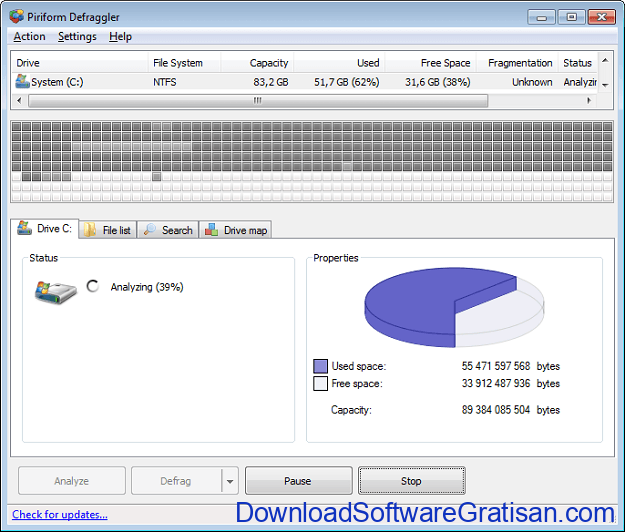Screen dimensions: 625x532
Task: Select the System (C:) drive row
Action: pyautogui.click(x=305, y=82)
